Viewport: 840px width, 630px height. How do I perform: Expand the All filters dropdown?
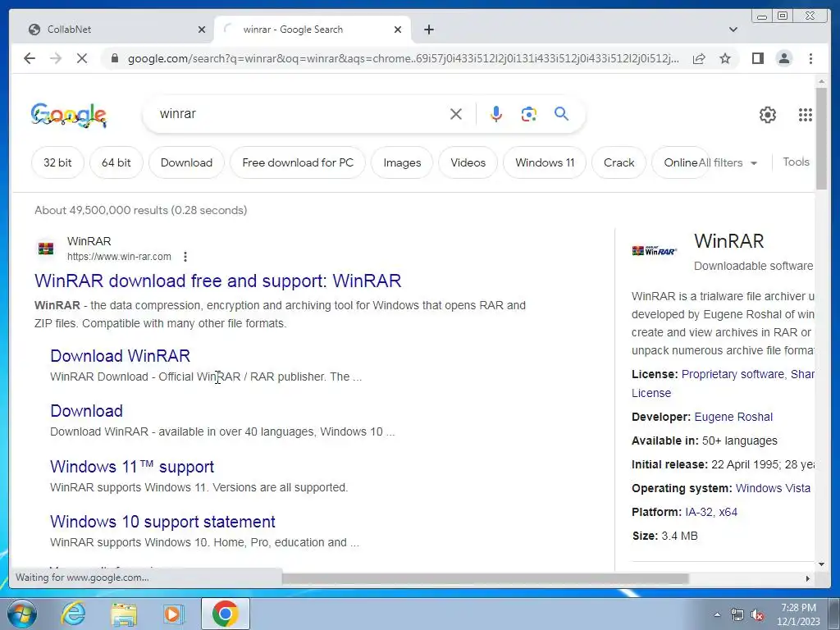pos(728,163)
